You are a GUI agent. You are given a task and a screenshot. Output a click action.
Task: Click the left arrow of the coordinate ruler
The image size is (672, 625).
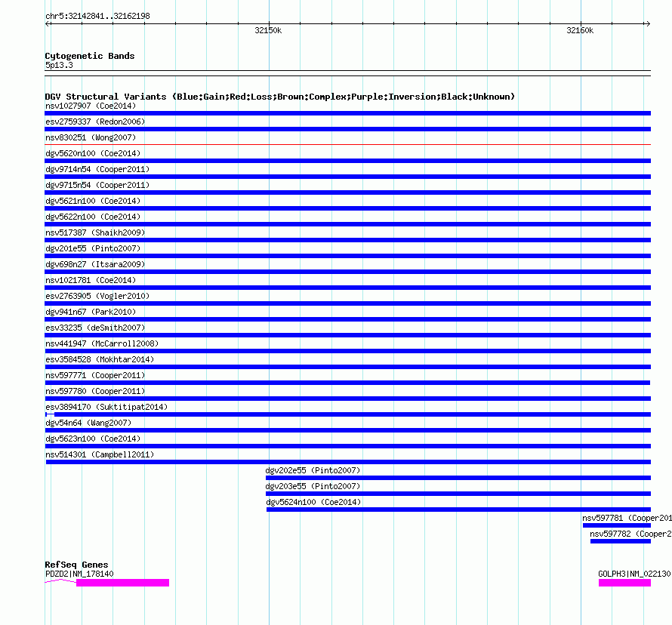pos(48,23)
